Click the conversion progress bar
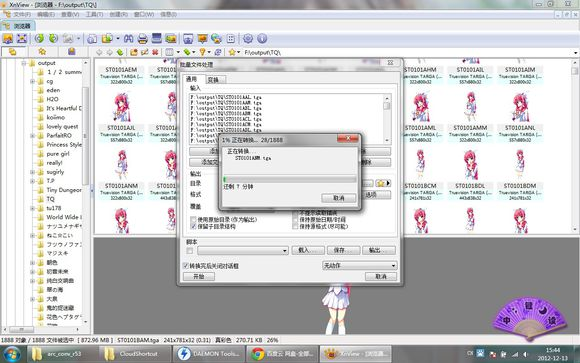This screenshot has width=580, height=363. point(290,179)
